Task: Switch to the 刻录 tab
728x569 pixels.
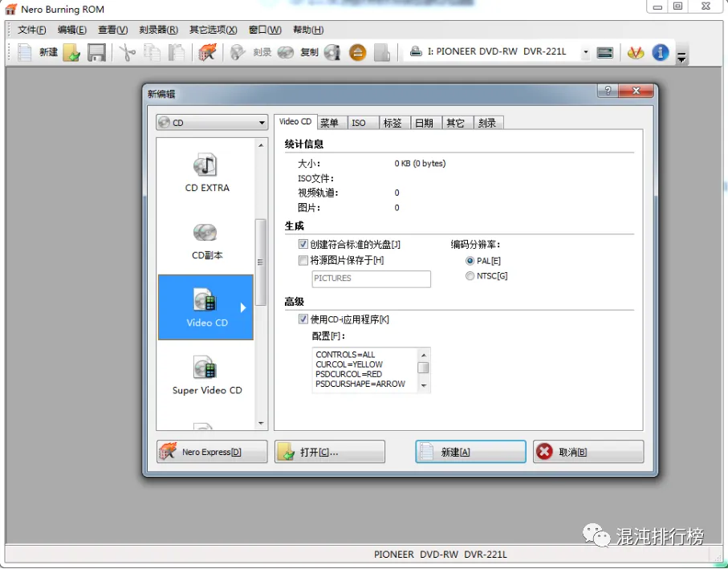Action: click(x=489, y=123)
